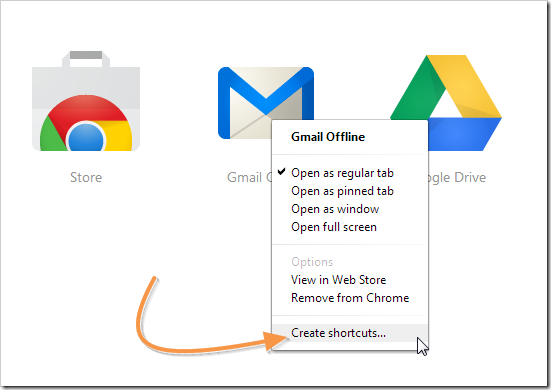The height and width of the screenshot is (390, 551).
Task: Choose 'Open as pinned tab'
Action: (350, 191)
